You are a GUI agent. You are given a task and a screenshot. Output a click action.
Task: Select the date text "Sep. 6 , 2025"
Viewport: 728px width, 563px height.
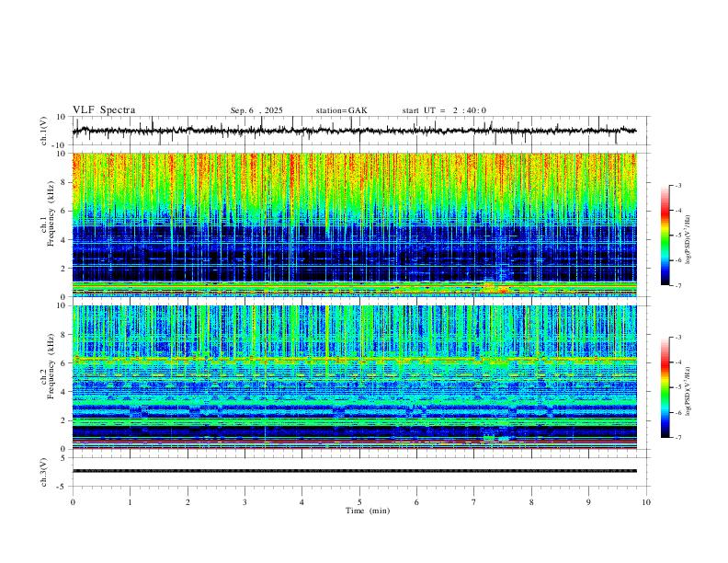pos(256,110)
